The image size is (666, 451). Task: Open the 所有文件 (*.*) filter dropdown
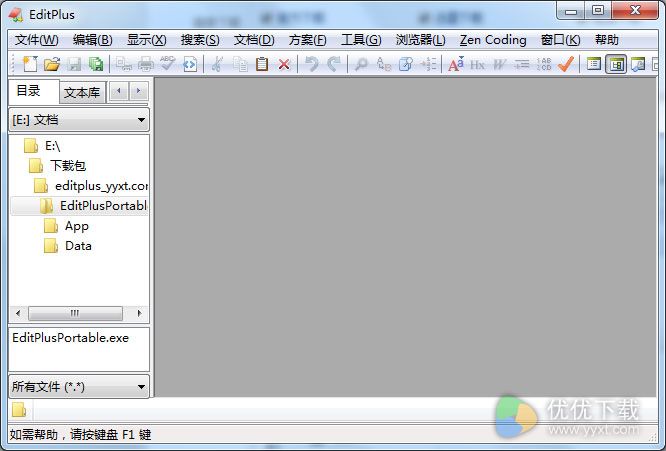click(x=79, y=387)
